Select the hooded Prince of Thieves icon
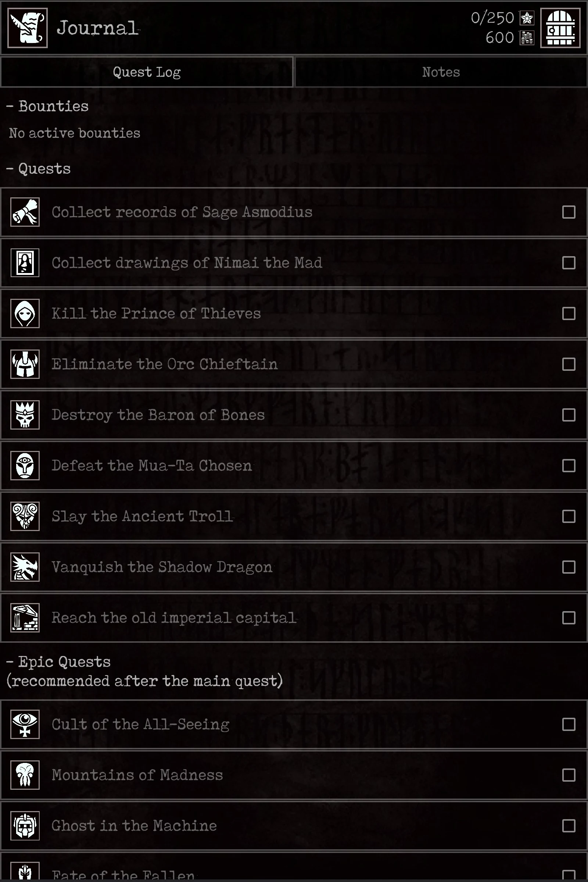 (x=25, y=313)
